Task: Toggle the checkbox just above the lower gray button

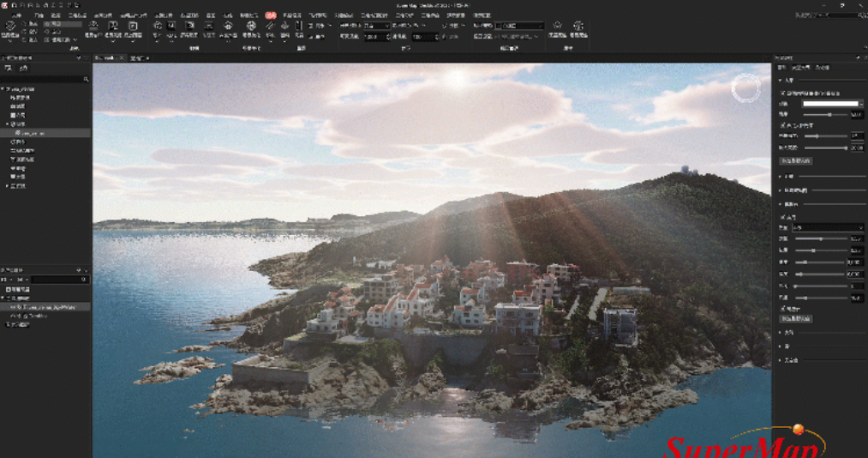Action: [x=782, y=309]
